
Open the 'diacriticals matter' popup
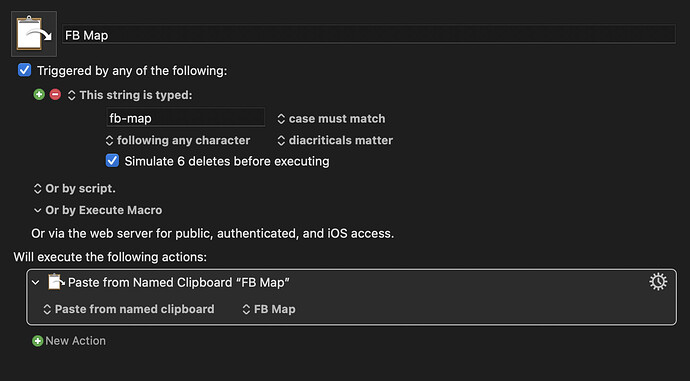coord(335,140)
